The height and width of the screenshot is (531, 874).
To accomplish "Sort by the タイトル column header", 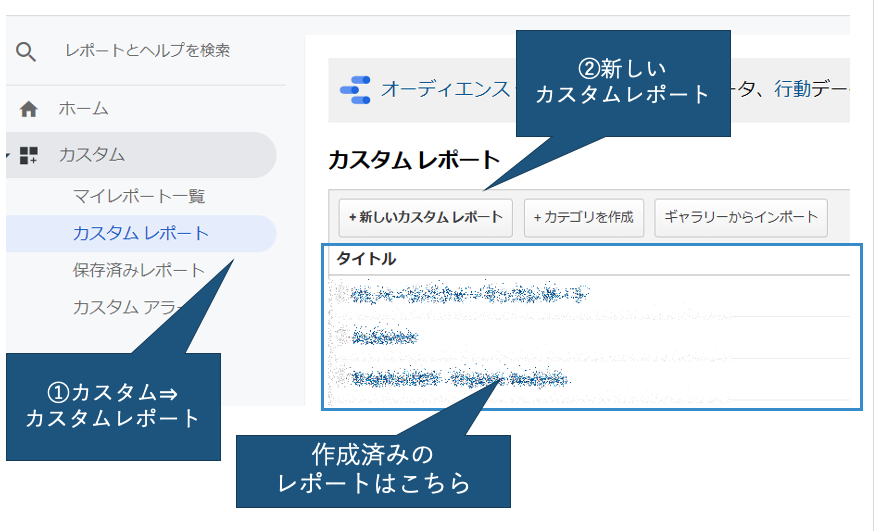I will click(366, 259).
